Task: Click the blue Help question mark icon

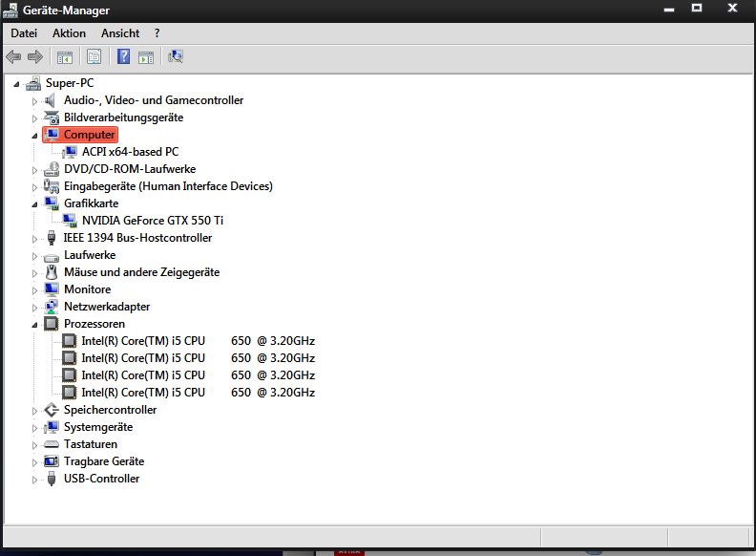Action: pos(123,56)
